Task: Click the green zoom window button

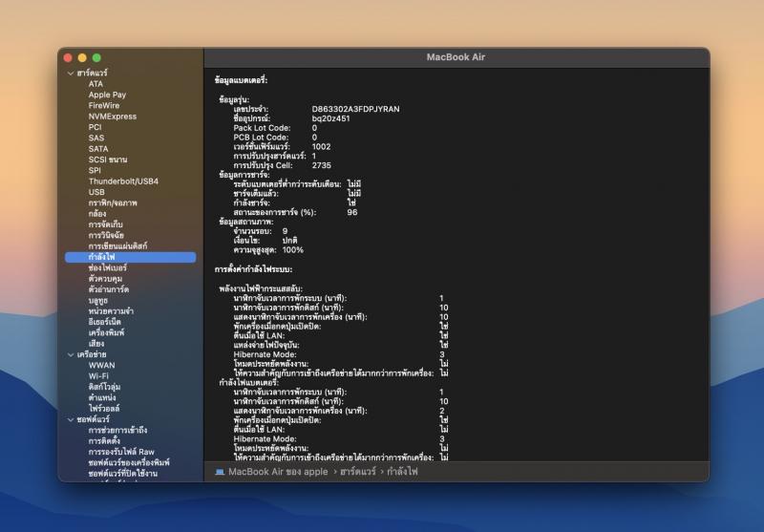Action: 96,58
